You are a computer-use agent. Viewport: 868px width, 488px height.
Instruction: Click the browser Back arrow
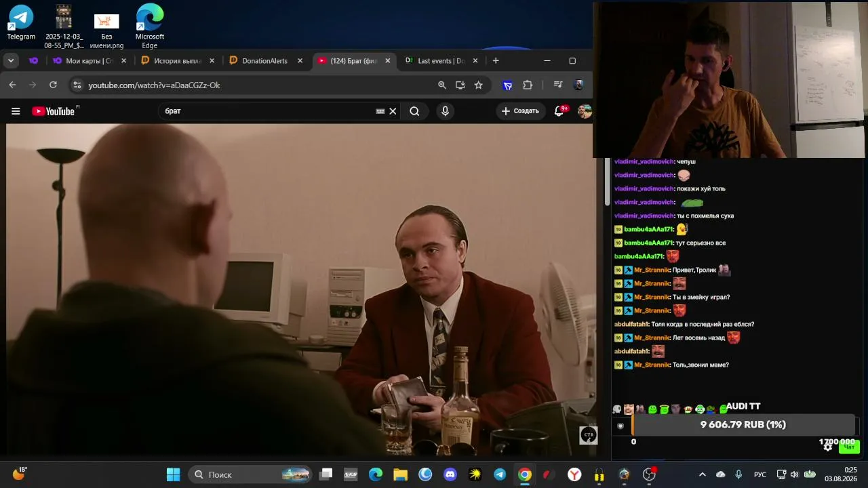coord(12,85)
